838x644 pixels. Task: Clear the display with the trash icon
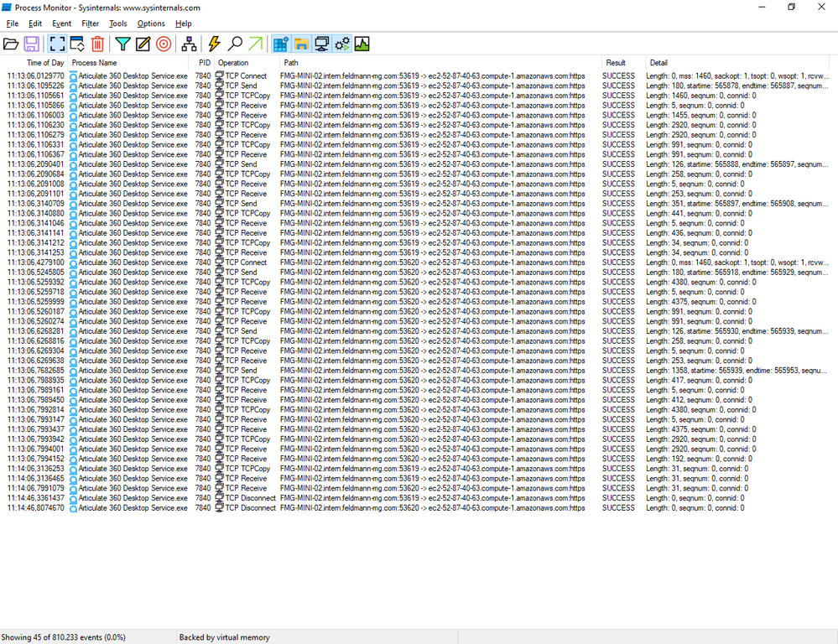[97, 44]
